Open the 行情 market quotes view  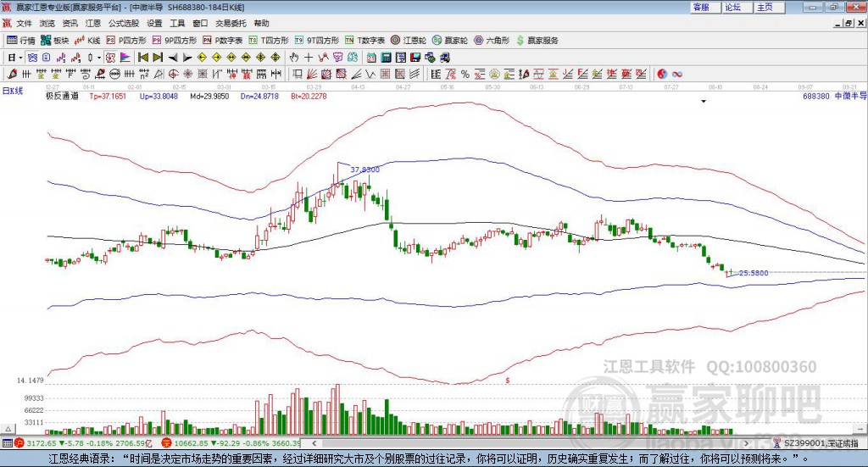[x=21, y=40]
